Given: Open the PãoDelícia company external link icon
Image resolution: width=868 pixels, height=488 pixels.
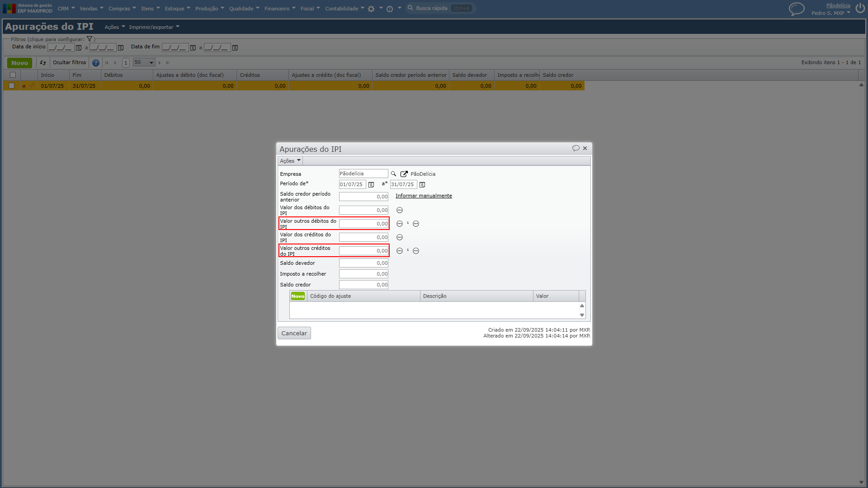Looking at the screenshot, I should point(404,174).
